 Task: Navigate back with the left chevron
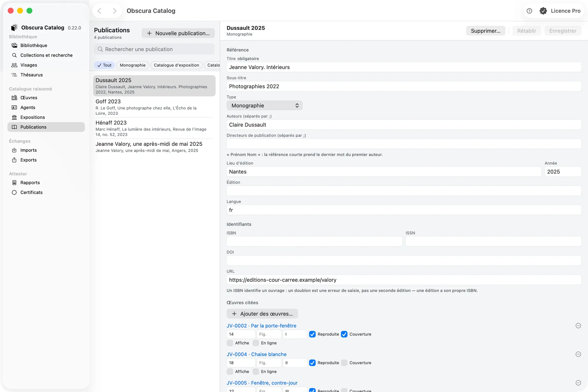click(99, 11)
